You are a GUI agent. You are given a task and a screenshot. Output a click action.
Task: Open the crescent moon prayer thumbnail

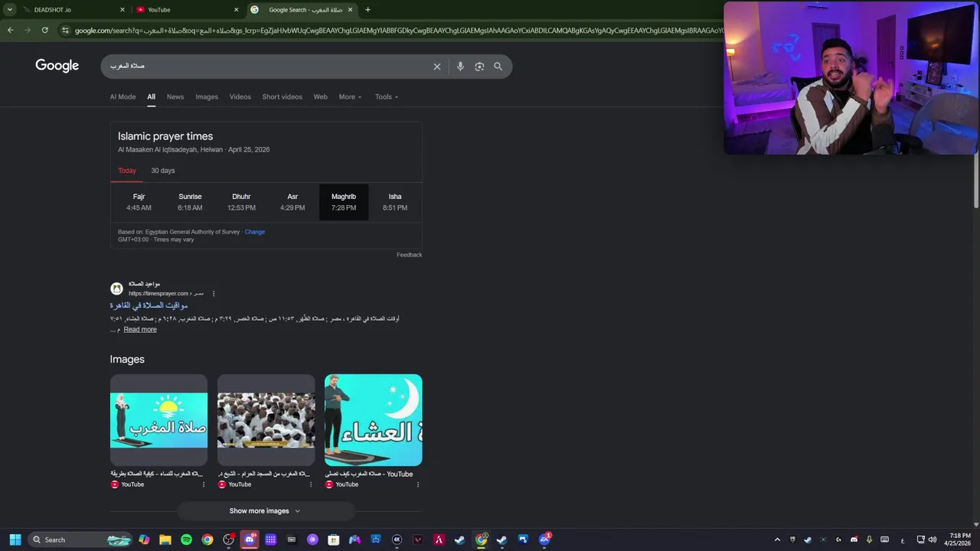pyautogui.click(x=373, y=420)
